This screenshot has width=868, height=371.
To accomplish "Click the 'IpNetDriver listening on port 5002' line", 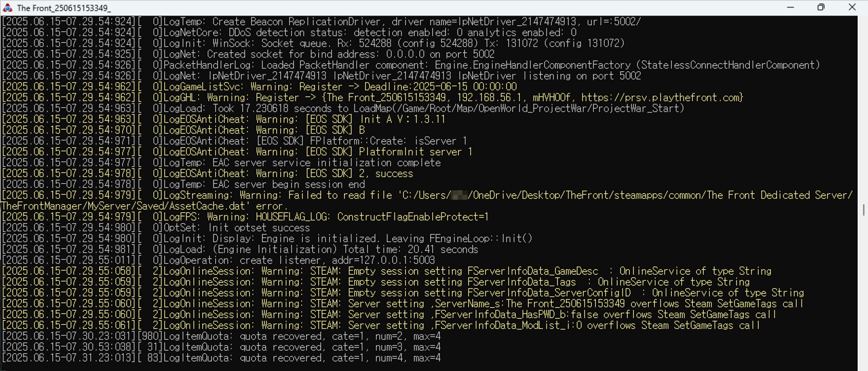I will tap(322, 76).
